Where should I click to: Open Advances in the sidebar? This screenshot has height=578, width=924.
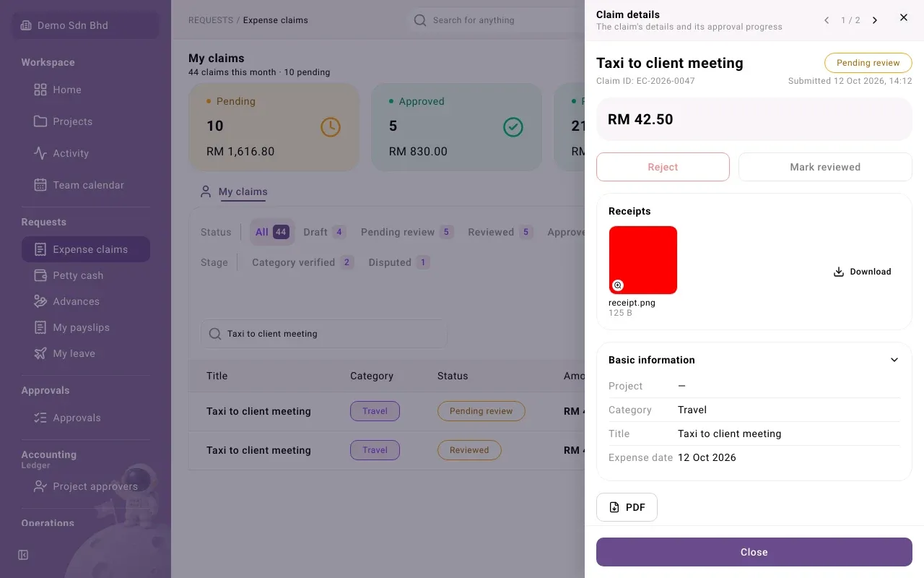click(86, 301)
